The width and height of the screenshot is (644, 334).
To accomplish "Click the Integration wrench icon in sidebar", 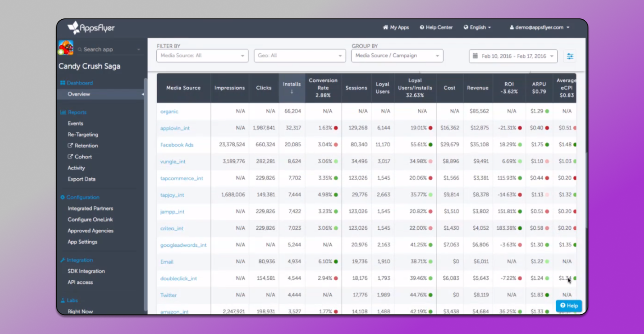I will [x=63, y=260].
